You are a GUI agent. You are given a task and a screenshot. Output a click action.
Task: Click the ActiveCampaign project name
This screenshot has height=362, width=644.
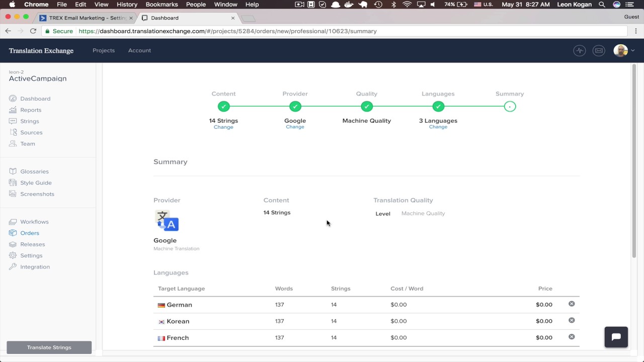click(38, 79)
